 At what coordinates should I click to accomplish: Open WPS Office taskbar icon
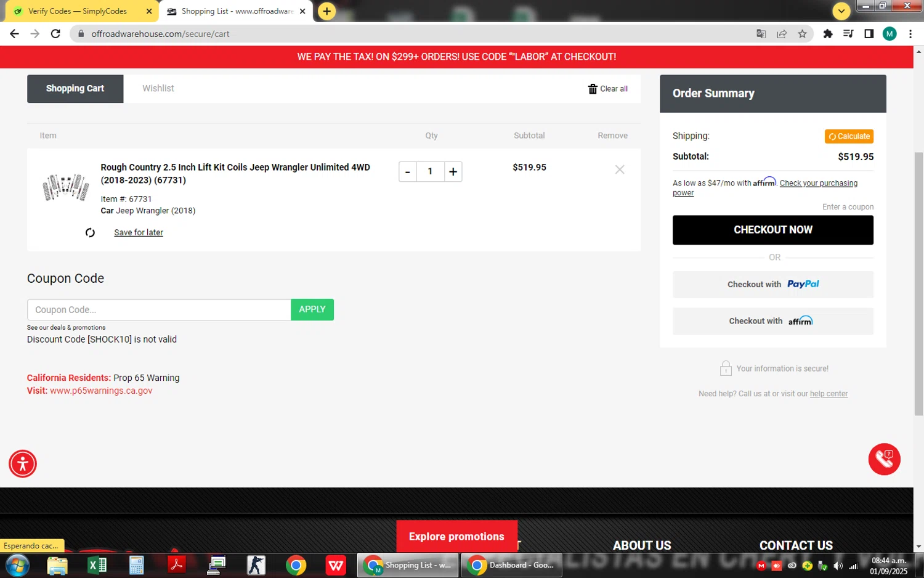tap(336, 565)
